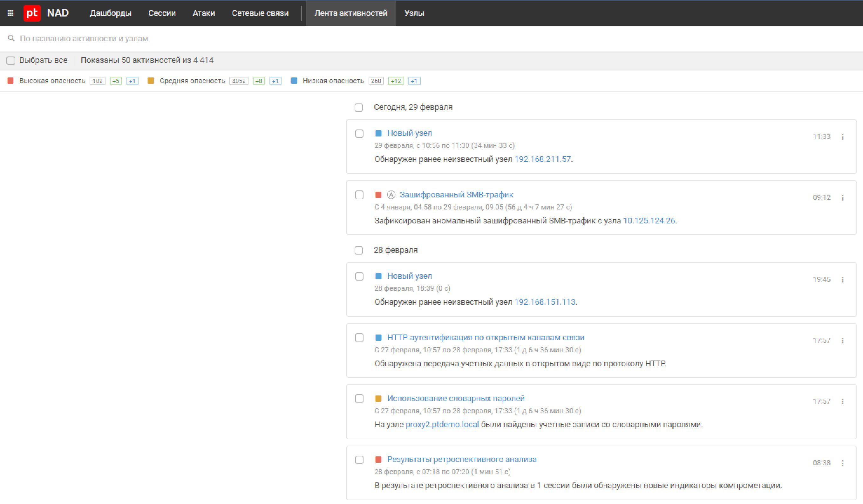Open kebab menu for Использование словарных паролей
The image size is (863, 504).
[842, 401]
